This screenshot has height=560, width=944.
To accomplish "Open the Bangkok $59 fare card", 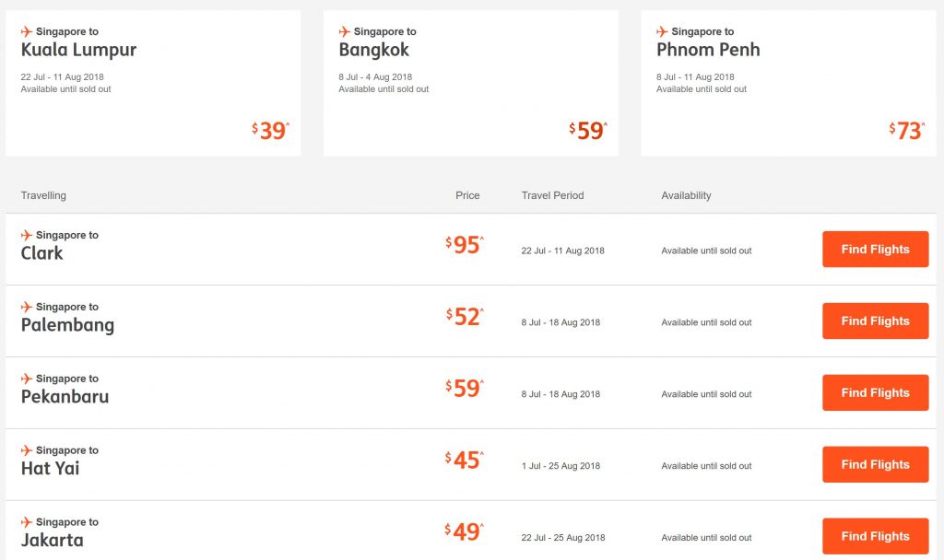I will pyautogui.click(x=471, y=83).
